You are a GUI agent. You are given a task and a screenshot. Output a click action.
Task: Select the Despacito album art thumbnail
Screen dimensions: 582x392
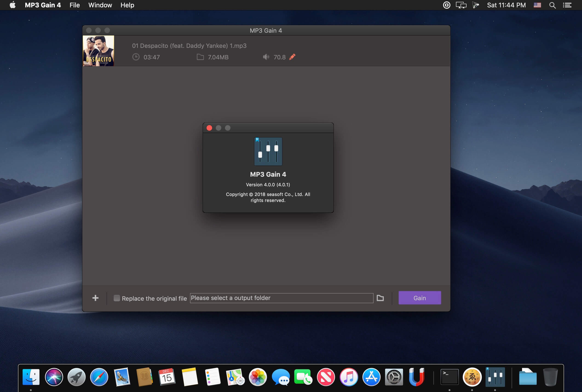(x=98, y=51)
